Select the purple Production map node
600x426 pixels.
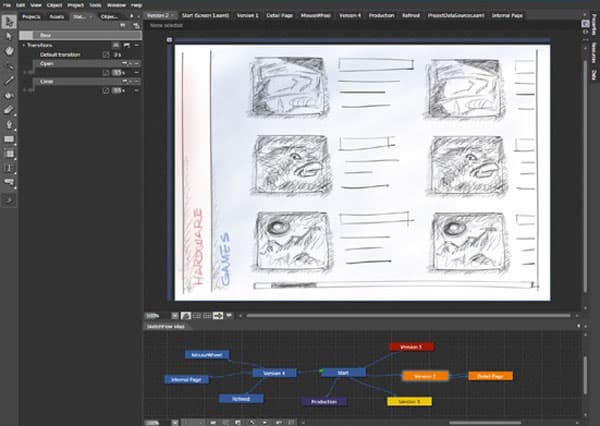(x=324, y=402)
